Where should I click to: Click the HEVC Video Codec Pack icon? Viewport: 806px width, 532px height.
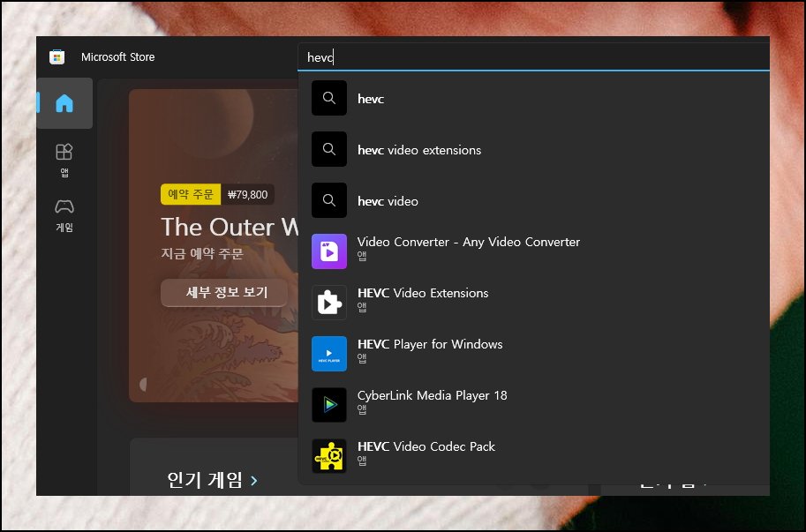tap(329, 456)
